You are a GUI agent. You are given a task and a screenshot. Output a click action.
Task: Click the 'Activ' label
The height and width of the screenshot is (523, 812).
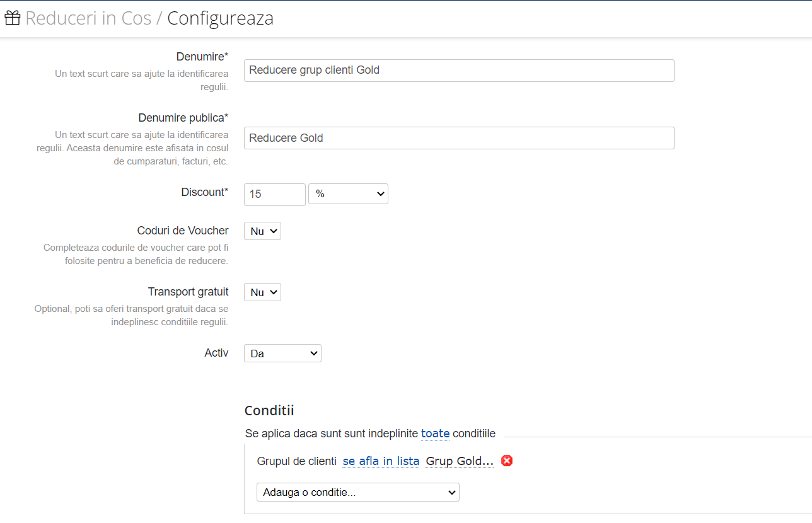point(216,353)
